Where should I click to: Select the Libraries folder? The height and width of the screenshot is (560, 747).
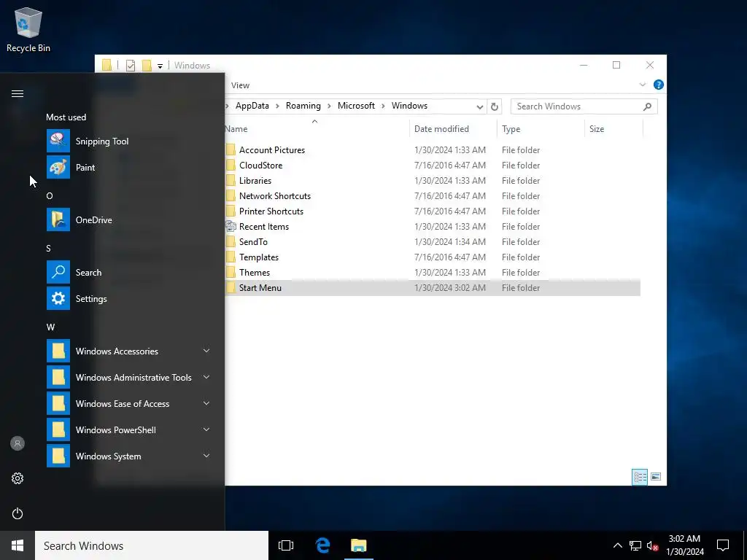click(255, 181)
